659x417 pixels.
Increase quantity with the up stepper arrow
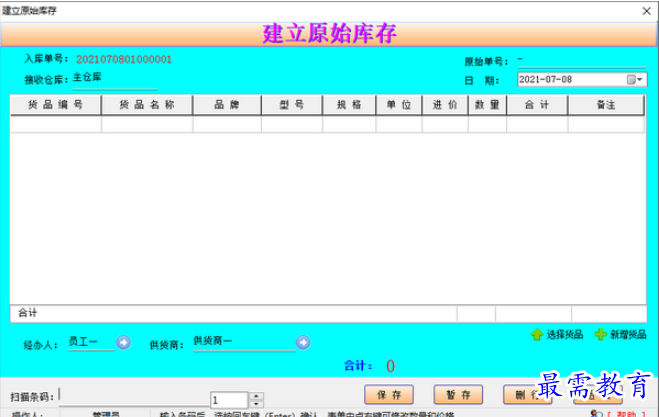[x=256, y=396]
